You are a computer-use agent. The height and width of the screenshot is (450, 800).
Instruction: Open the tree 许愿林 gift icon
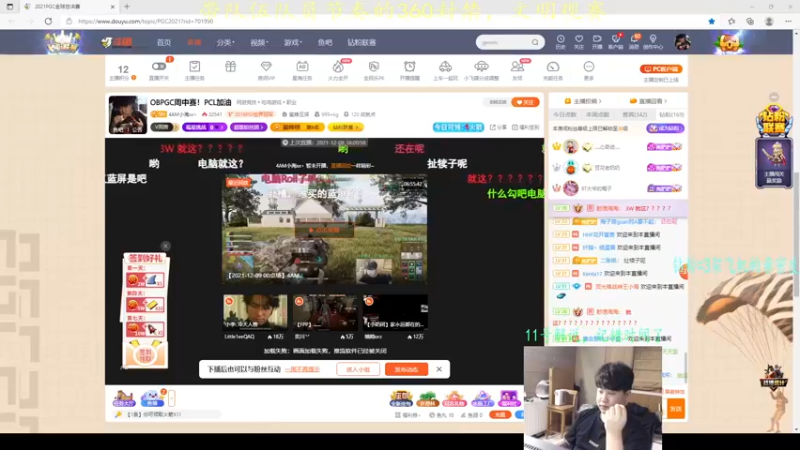428,398
